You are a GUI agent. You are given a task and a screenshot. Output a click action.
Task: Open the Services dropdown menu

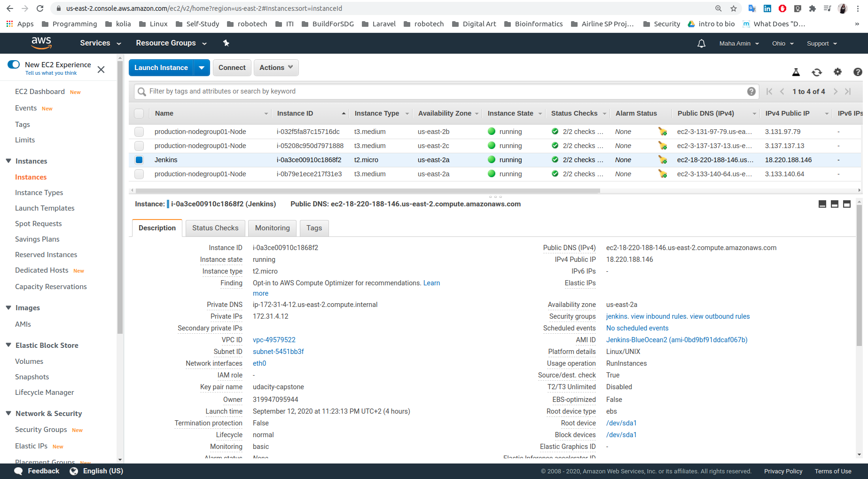(x=101, y=43)
